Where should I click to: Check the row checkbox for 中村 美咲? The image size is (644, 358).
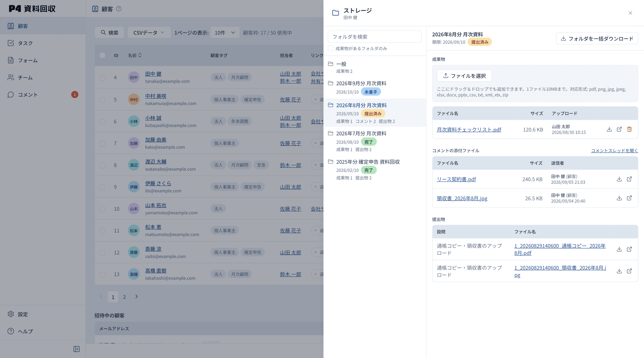[x=102, y=100]
